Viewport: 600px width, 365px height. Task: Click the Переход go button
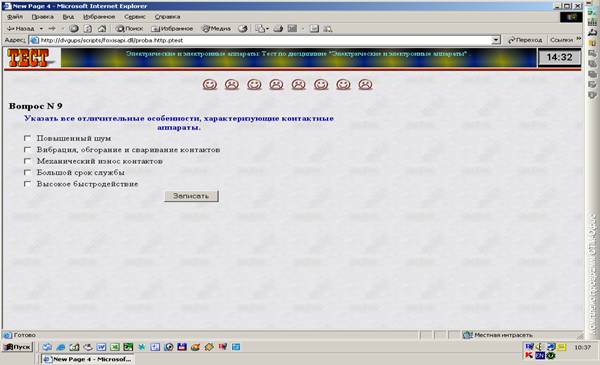525,40
